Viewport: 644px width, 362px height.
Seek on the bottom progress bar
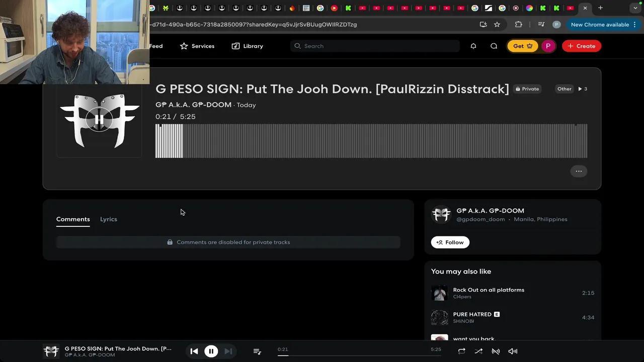(x=359, y=355)
